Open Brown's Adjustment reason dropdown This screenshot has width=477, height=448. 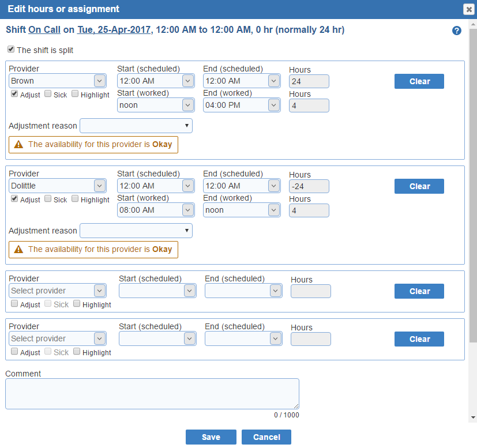point(136,126)
